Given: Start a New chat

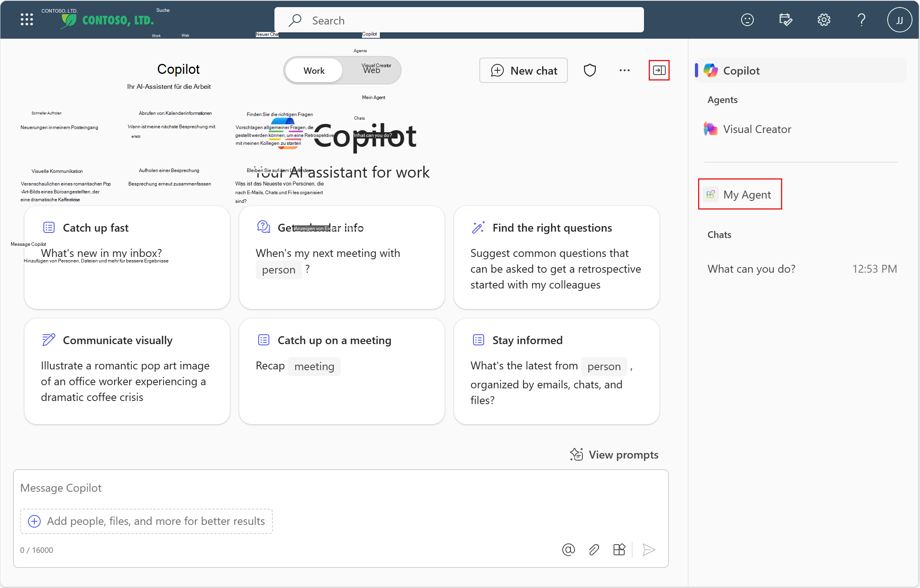Looking at the screenshot, I should tap(523, 70).
